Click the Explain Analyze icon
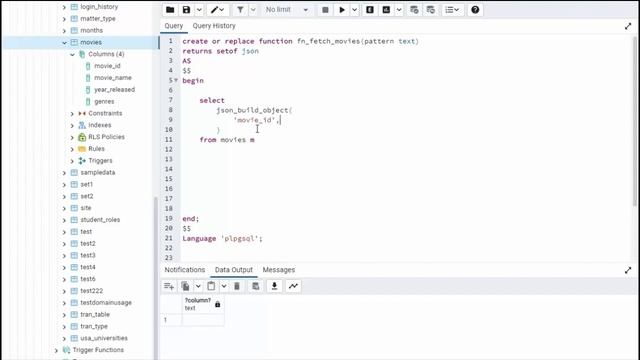This screenshot has height=360, width=640. [386, 10]
